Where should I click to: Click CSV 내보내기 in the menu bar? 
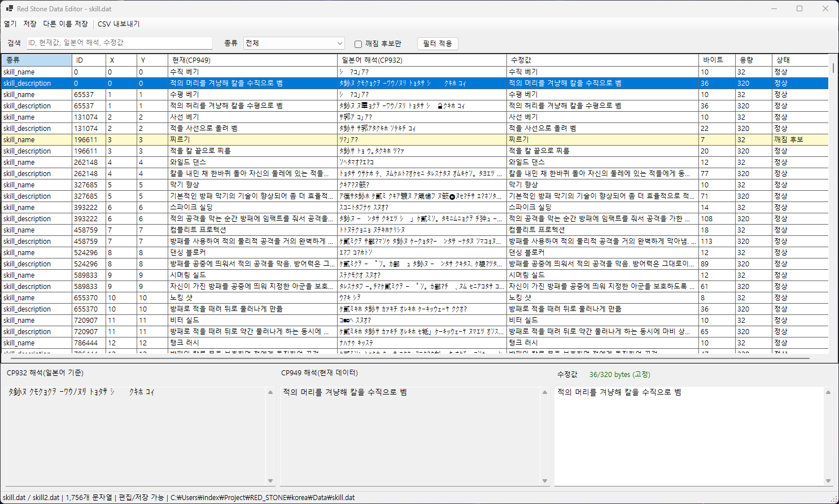click(119, 24)
